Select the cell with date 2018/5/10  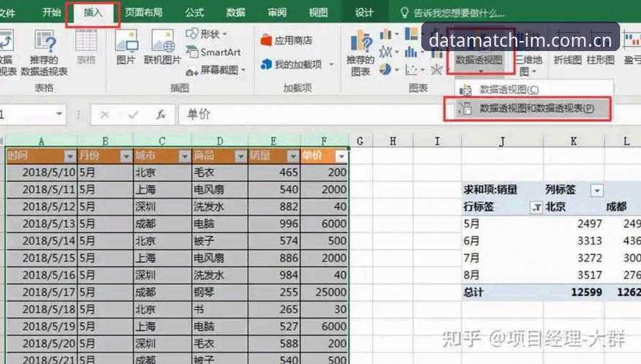coord(41,173)
